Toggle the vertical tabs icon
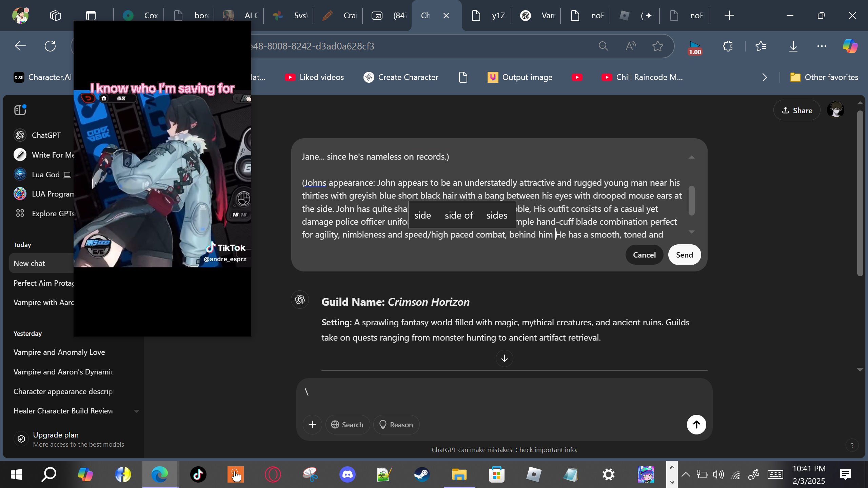Screen dimensions: 868x488 pos(91,16)
